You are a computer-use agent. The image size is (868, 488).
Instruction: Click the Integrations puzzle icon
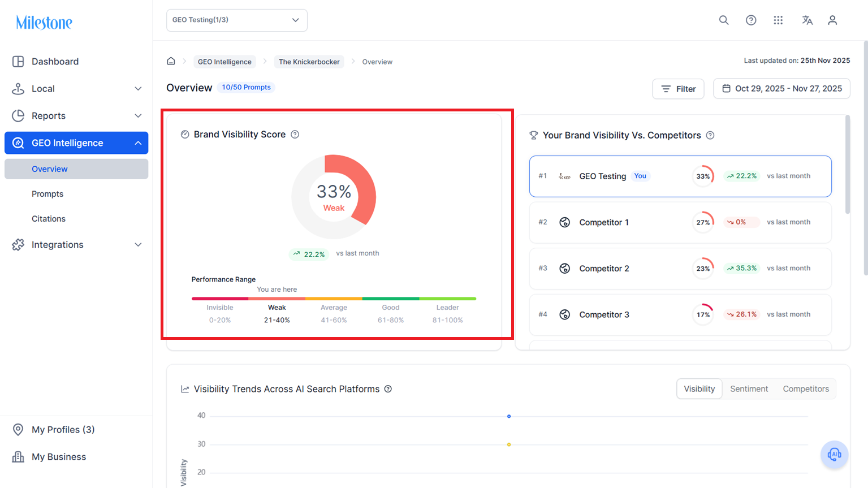pyautogui.click(x=18, y=245)
